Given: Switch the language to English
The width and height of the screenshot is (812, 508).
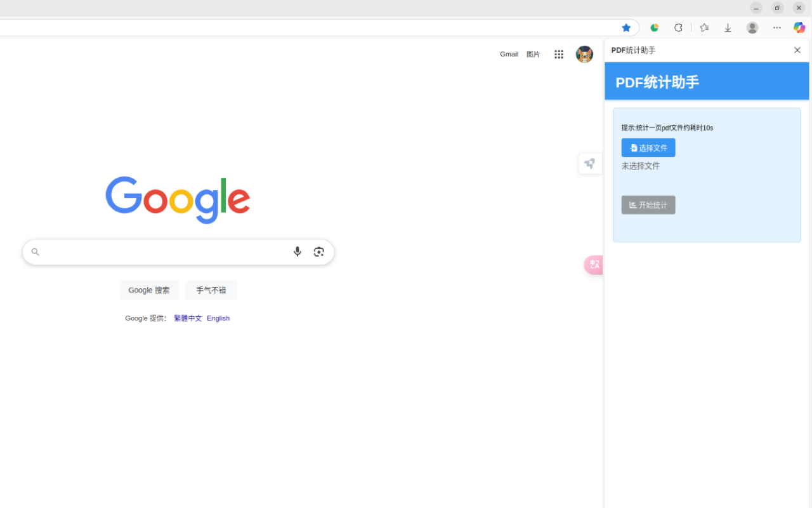Looking at the screenshot, I should 218,318.
